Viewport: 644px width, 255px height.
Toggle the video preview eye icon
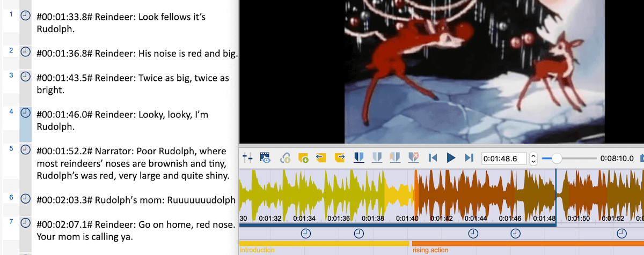tap(265, 157)
